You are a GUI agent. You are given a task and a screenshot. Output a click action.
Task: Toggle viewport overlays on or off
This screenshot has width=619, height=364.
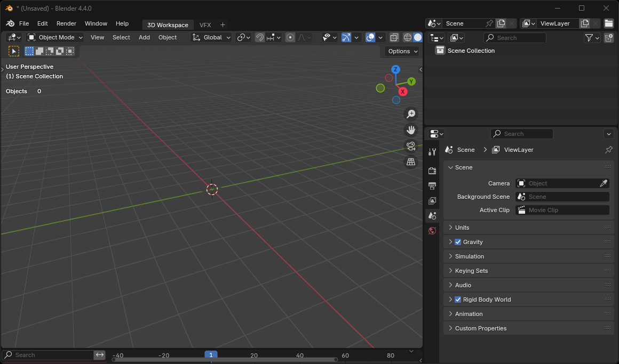[x=370, y=37]
